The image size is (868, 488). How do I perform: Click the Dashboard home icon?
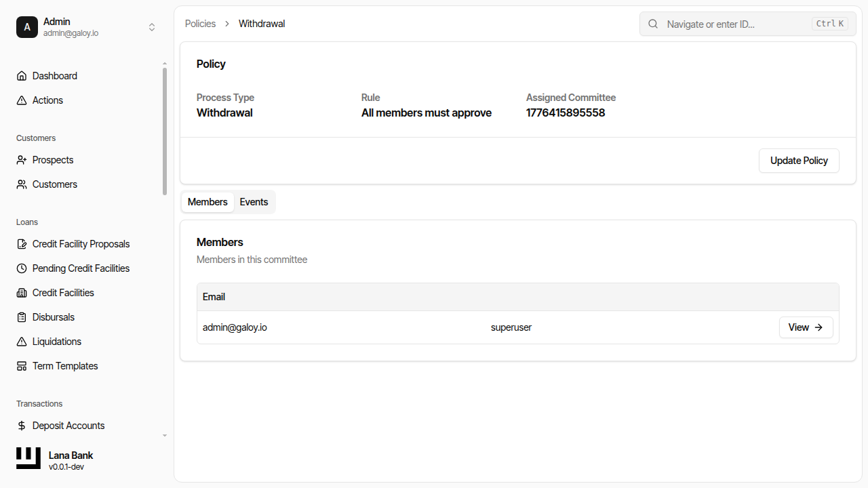[22, 76]
